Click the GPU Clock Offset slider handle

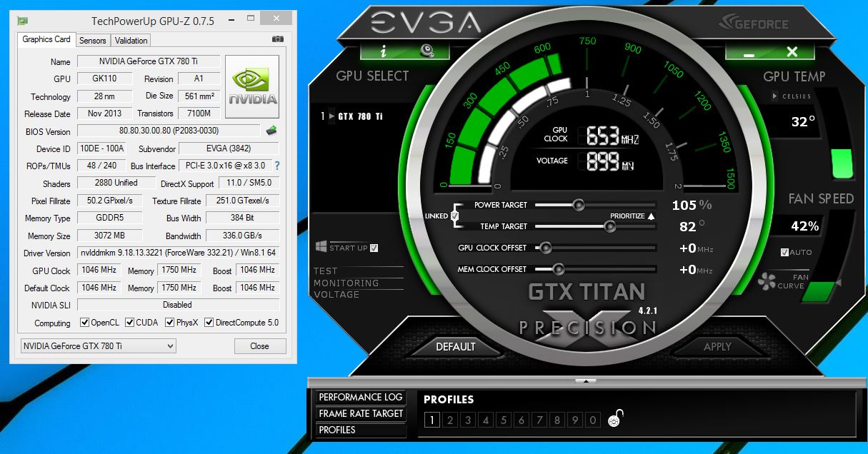(x=545, y=248)
